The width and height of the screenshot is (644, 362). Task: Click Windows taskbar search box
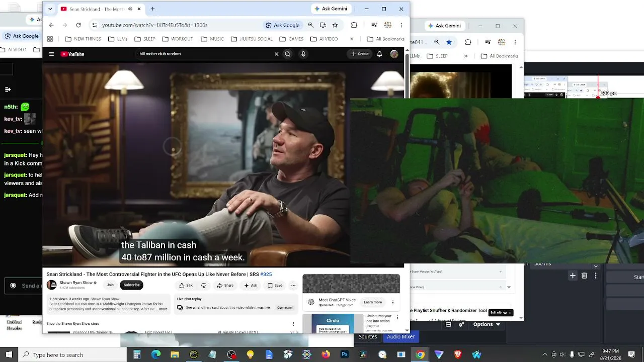click(x=72, y=354)
